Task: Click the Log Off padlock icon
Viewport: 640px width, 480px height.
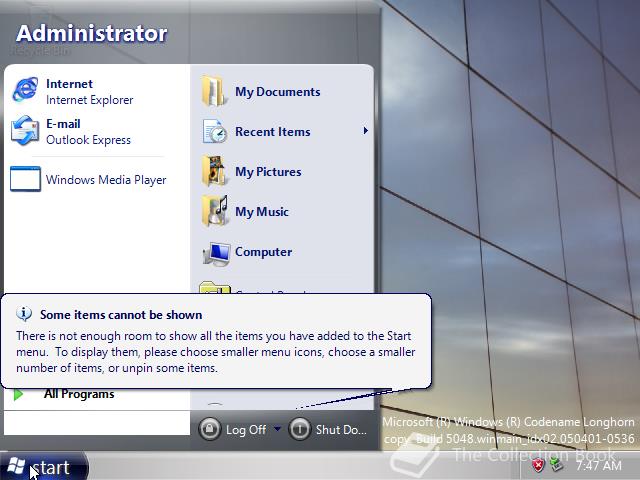Action: [x=210, y=429]
